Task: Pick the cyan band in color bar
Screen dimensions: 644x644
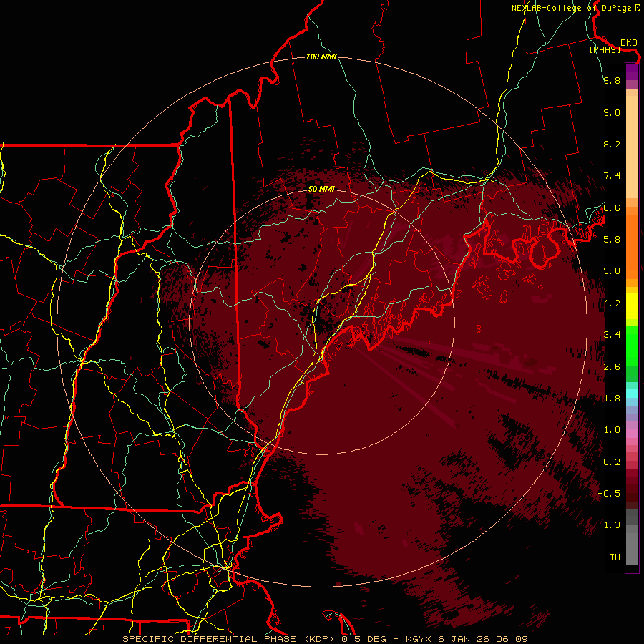Action: point(632,394)
